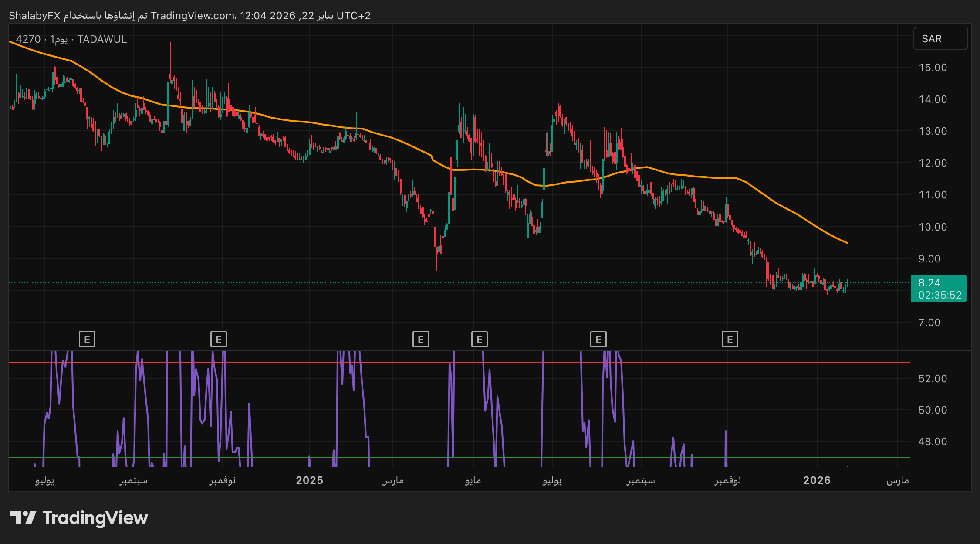
Task: Click the 15.00 price scale label
Action: click(x=933, y=68)
